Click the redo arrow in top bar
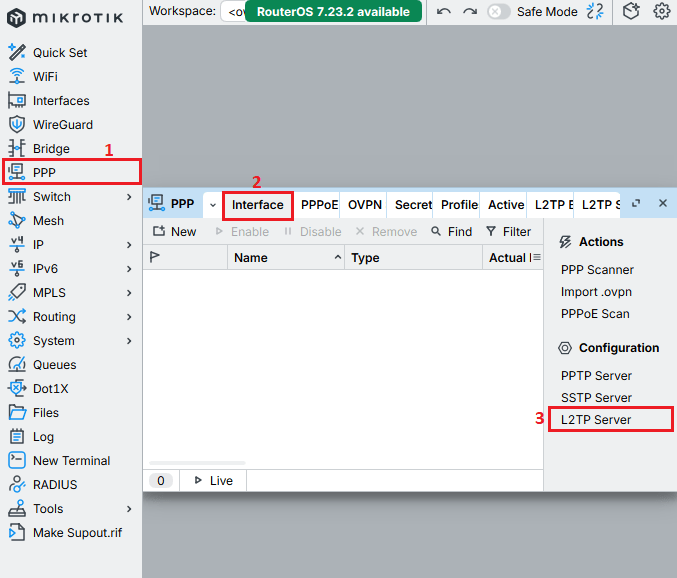The width and height of the screenshot is (677, 578). pyautogui.click(x=470, y=12)
